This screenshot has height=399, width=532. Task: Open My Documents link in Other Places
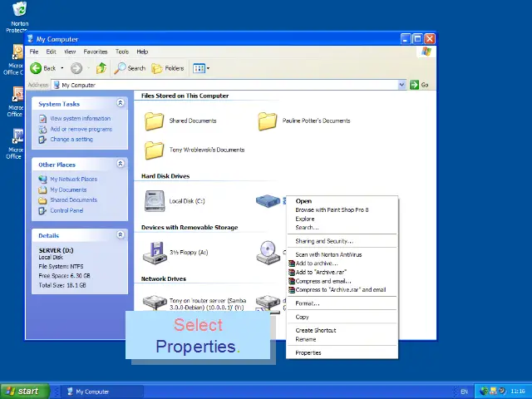click(x=68, y=190)
